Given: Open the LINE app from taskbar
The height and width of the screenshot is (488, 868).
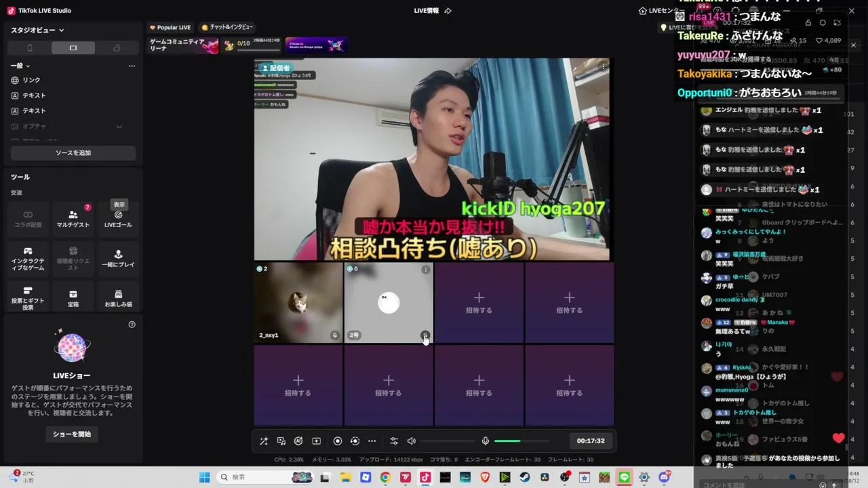Looking at the screenshot, I should pyautogui.click(x=625, y=477).
